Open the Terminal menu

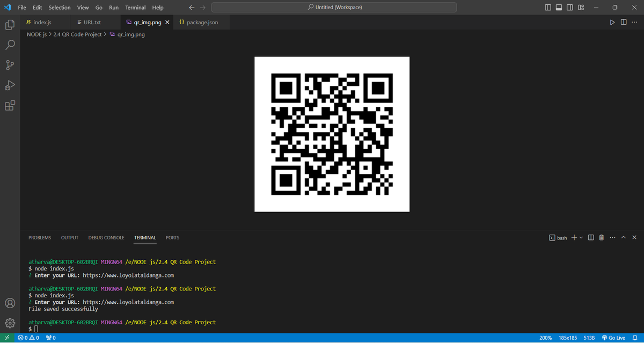click(135, 7)
